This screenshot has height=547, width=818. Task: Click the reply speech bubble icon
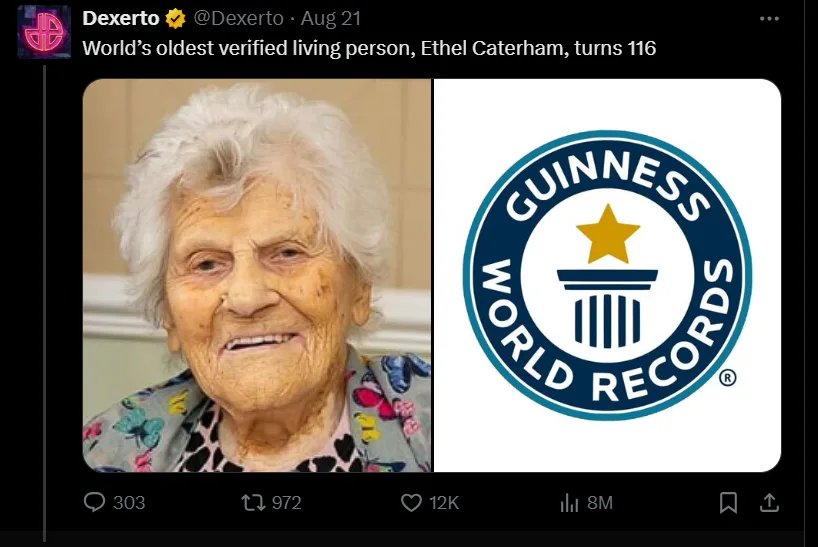click(x=94, y=502)
